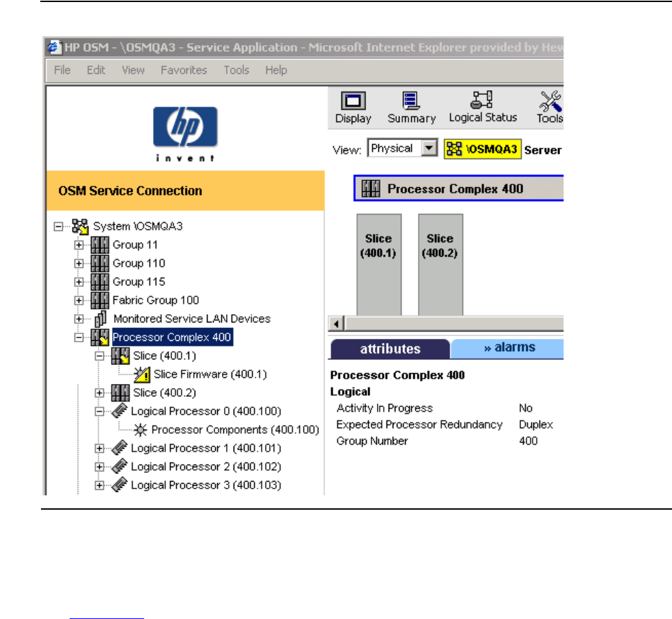
Task: Collapse the System \OSMQA3 node
Action: click(x=58, y=226)
